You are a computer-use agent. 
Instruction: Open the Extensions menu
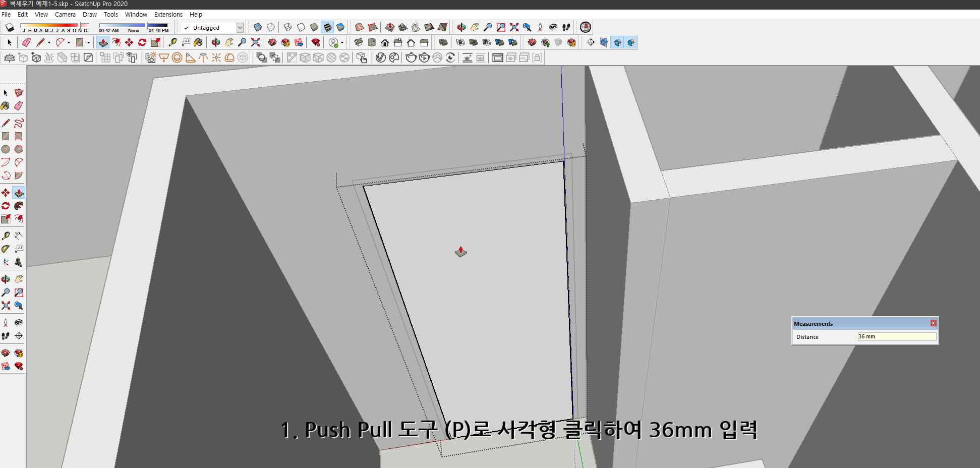[168, 14]
